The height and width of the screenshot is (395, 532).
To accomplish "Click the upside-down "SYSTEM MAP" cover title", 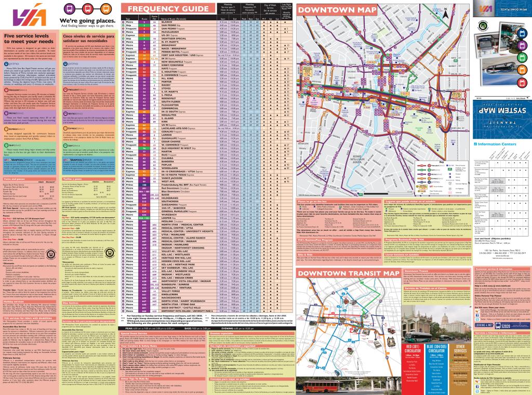I will pos(501,111).
